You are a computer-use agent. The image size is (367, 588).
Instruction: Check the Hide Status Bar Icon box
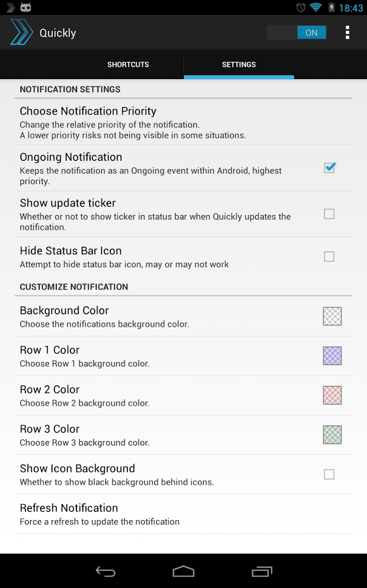tap(329, 257)
